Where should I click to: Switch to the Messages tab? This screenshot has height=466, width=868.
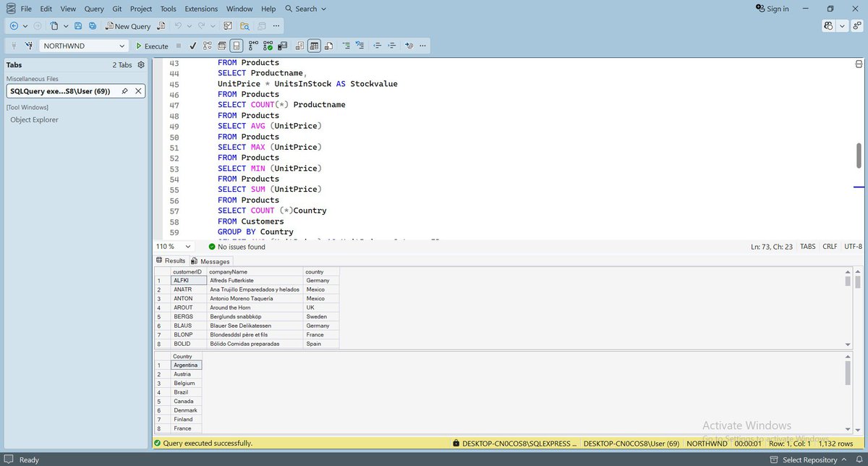tap(210, 261)
